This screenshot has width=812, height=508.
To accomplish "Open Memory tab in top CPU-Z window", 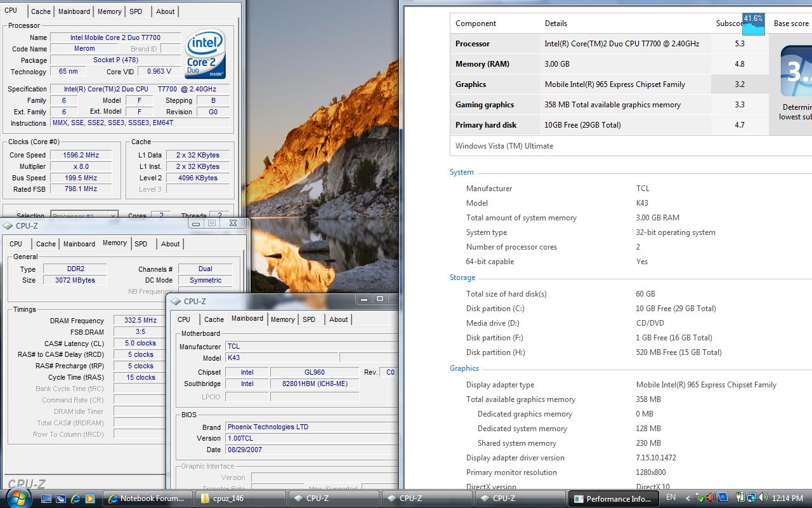I will tap(110, 11).
